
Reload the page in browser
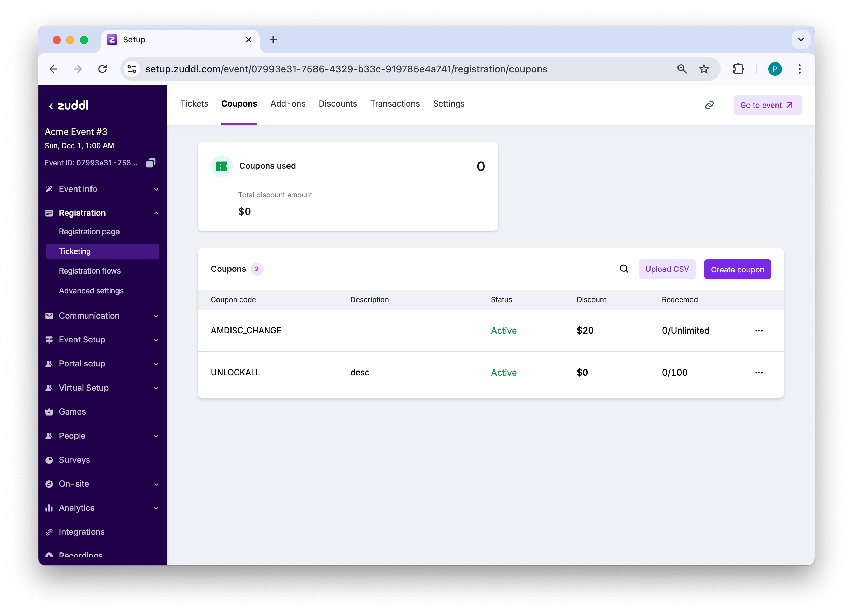click(x=102, y=69)
